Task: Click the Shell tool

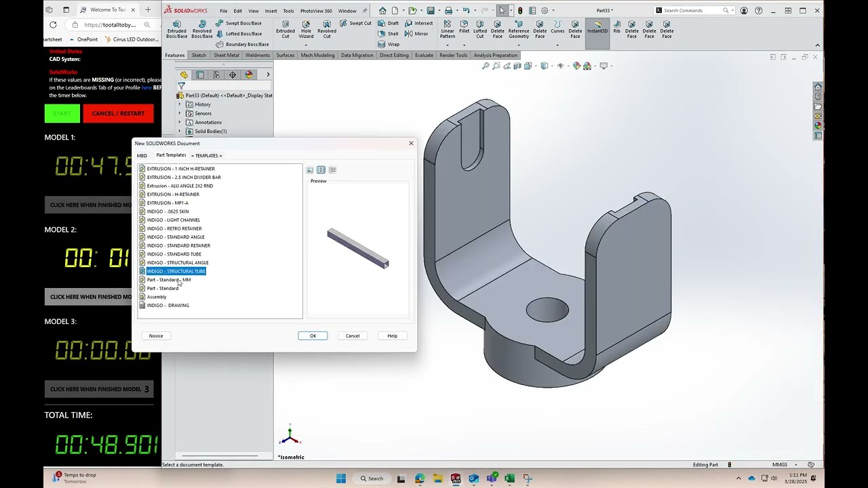Action: (x=389, y=34)
